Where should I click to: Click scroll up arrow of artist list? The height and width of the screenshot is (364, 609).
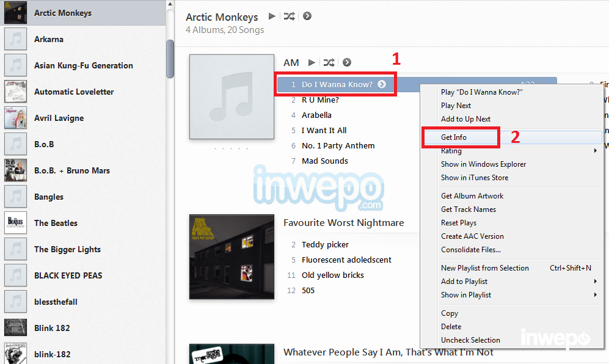click(170, 4)
